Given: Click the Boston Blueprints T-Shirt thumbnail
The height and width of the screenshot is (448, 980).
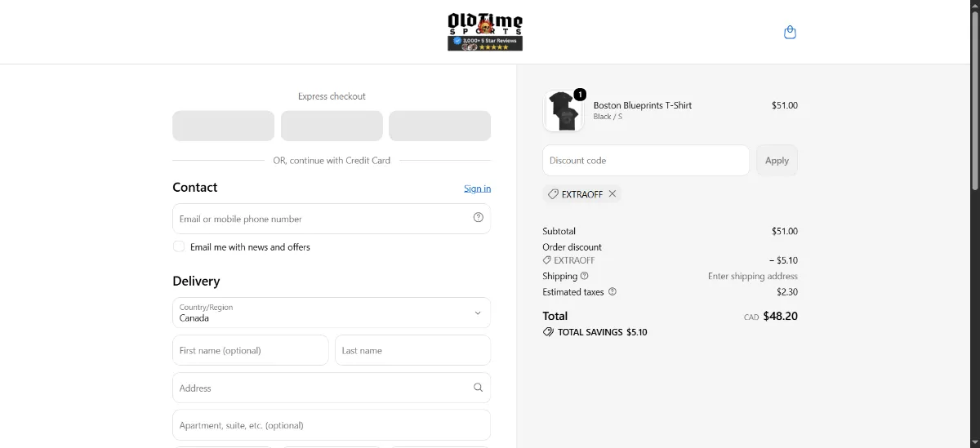Looking at the screenshot, I should 563,111.
